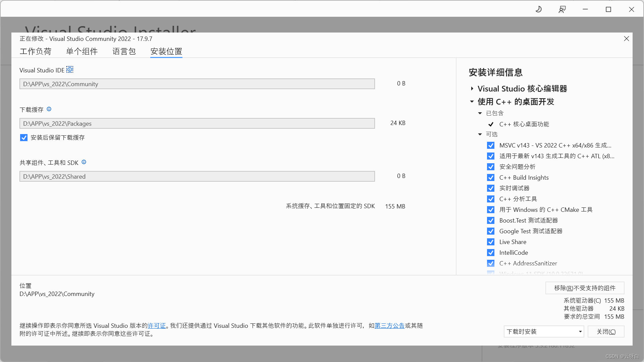The height and width of the screenshot is (362, 644).
Task: Switch to the 语言包 tab
Action: click(x=124, y=51)
